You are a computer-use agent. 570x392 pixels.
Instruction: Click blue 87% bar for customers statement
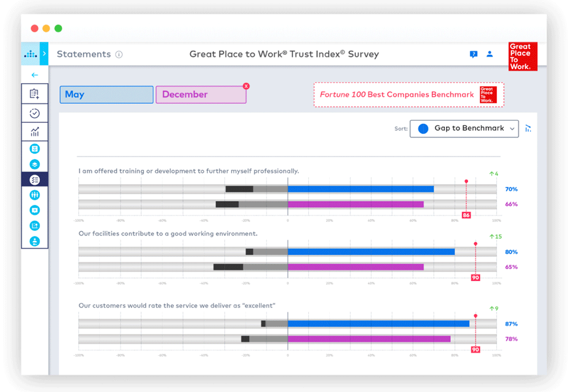[x=378, y=324]
